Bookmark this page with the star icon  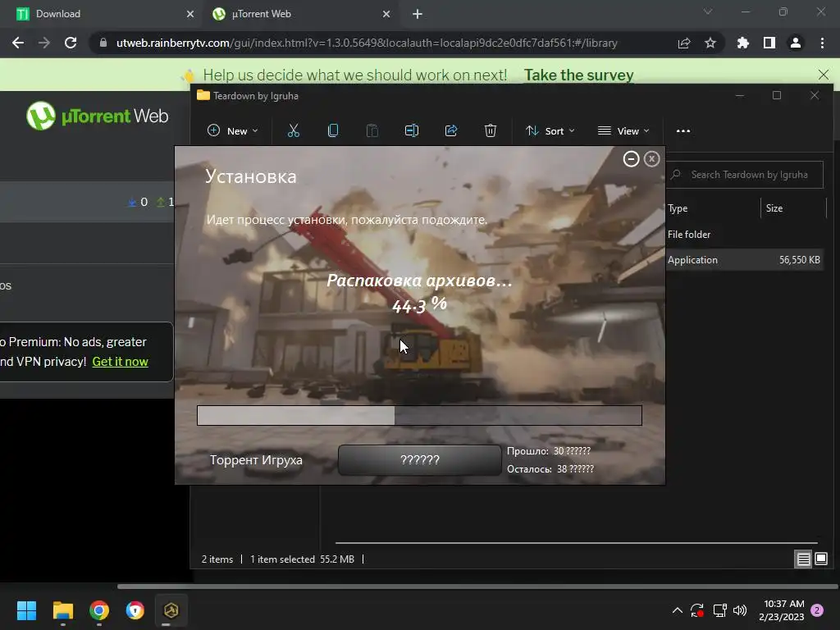coord(710,43)
